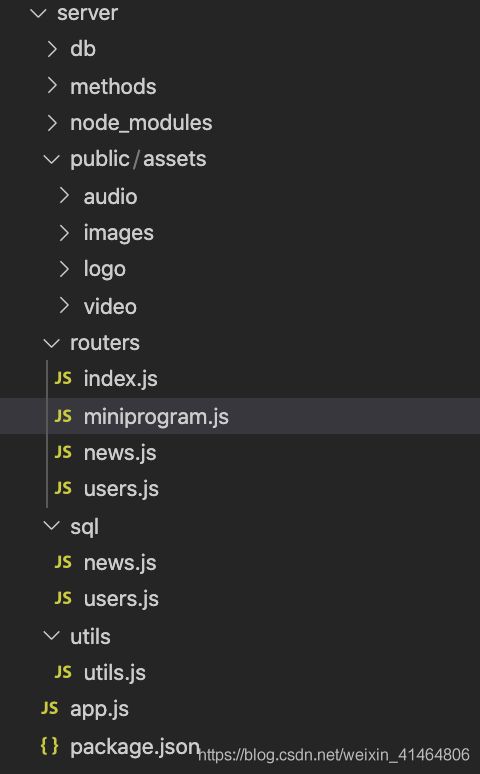Select the video folder entry
The height and width of the screenshot is (774, 480).
pyautogui.click(x=110, y=307)
